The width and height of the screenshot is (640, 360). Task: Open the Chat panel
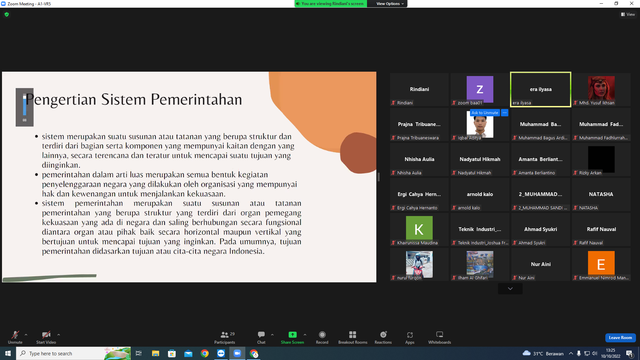(x=261, y=337)
